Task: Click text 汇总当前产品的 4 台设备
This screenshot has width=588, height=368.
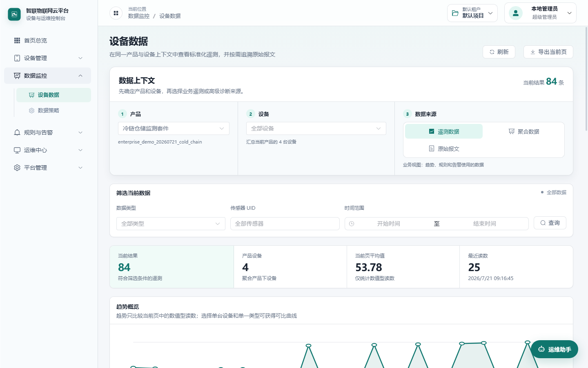Action: click(x=271, y=142)
